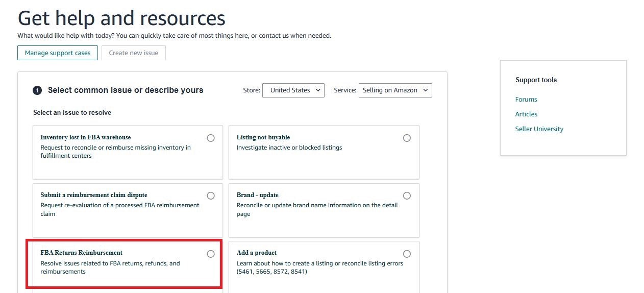Click the Inventory lost in FBA warehouse title

[86, 137]
